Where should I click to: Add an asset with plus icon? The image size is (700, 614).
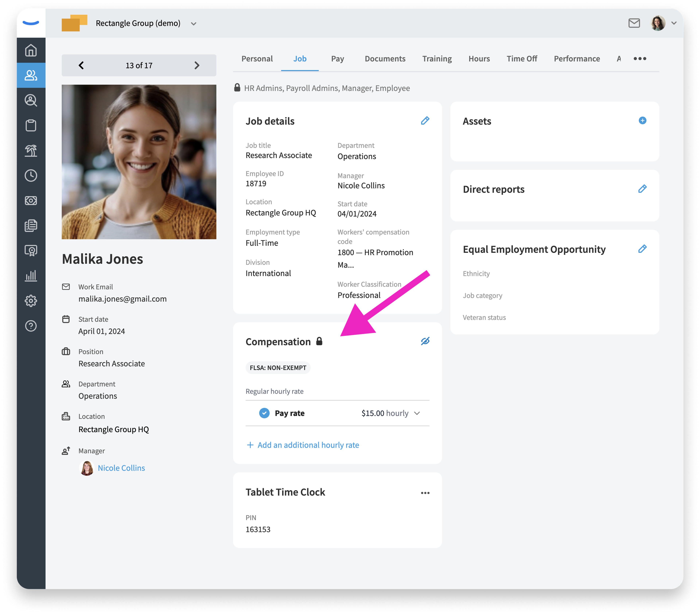click(642, 120)
